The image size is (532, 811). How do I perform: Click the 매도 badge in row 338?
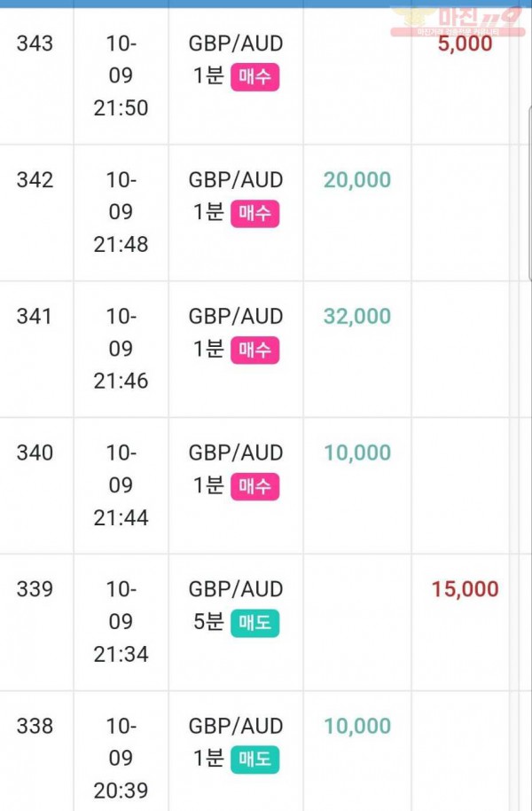[x=254, y=760]
